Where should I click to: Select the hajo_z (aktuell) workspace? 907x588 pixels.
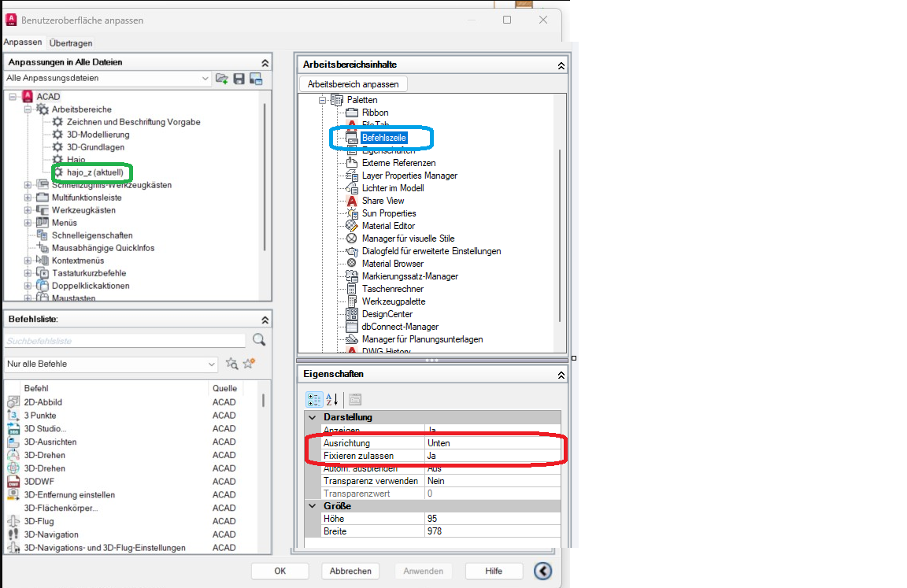tap(94, 172)
